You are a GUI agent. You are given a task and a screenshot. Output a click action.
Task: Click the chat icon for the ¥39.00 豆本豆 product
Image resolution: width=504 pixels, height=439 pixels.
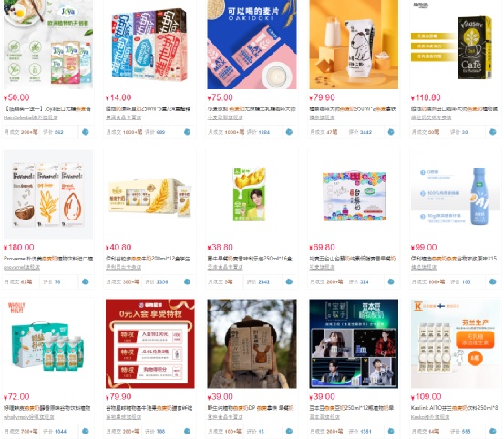pos(391,431)
